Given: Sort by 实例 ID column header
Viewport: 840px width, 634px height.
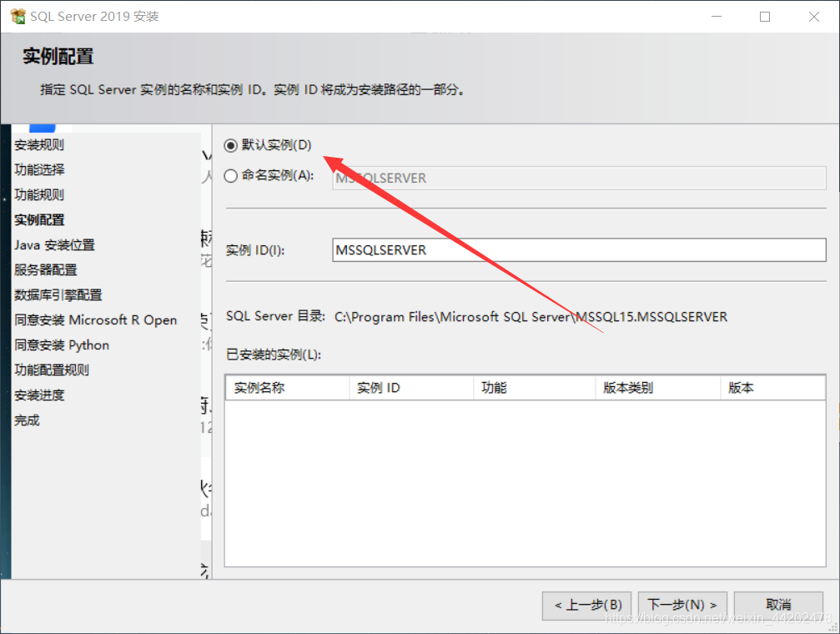Looking at the screenshot, I should [411, 387].
